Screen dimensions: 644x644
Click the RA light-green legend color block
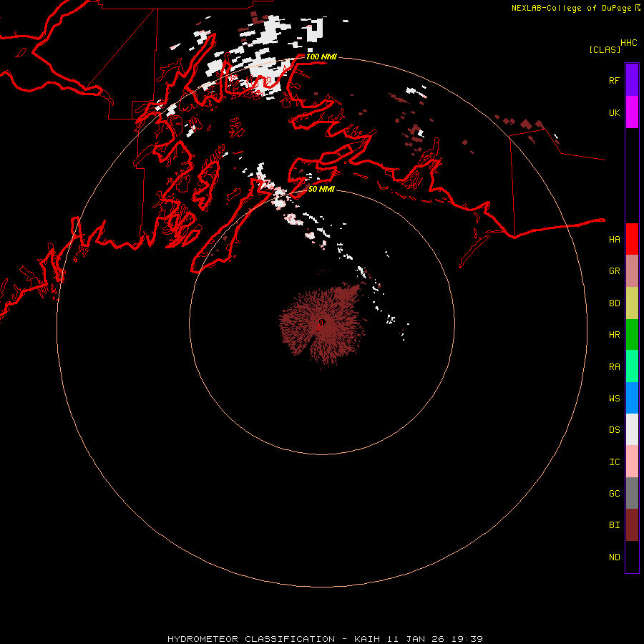tap(632, 366)
